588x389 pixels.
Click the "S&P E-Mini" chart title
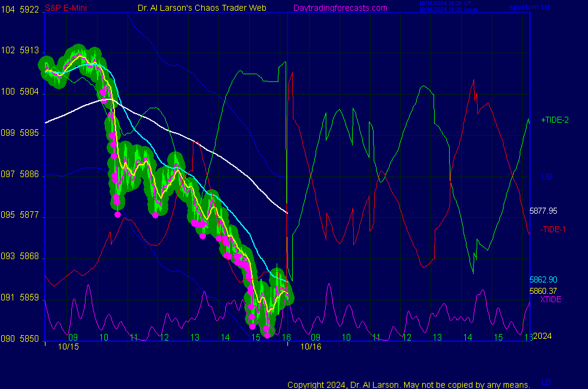(x=66, y=8)
